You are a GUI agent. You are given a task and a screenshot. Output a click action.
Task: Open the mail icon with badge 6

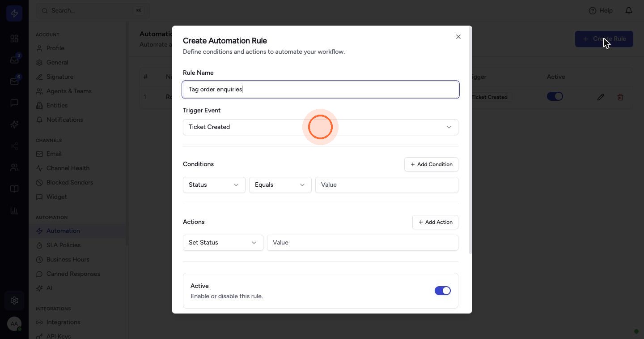tap(14, 82)
